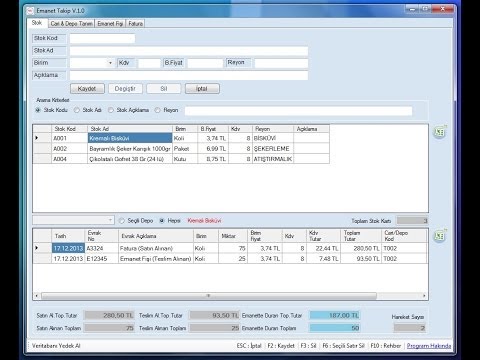Open the Emanet Fişi tab
Viewport: 480px width, 360px height.
coord(110,24)
